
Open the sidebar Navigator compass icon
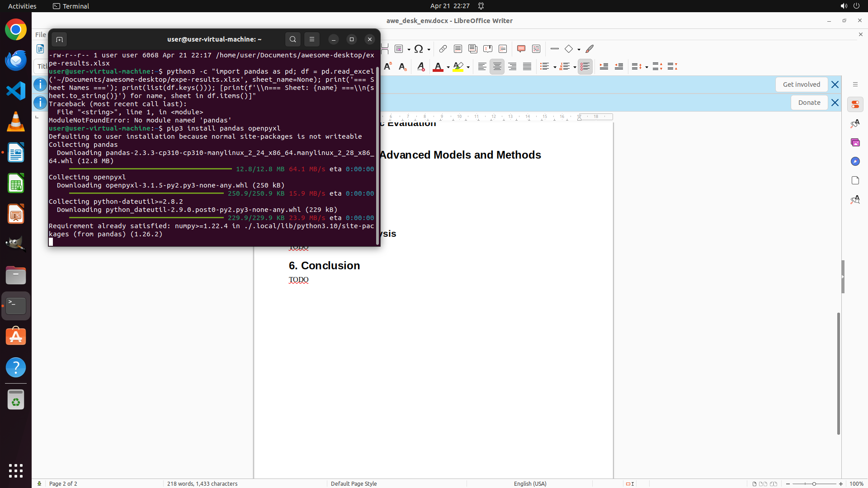coord(855,161)
